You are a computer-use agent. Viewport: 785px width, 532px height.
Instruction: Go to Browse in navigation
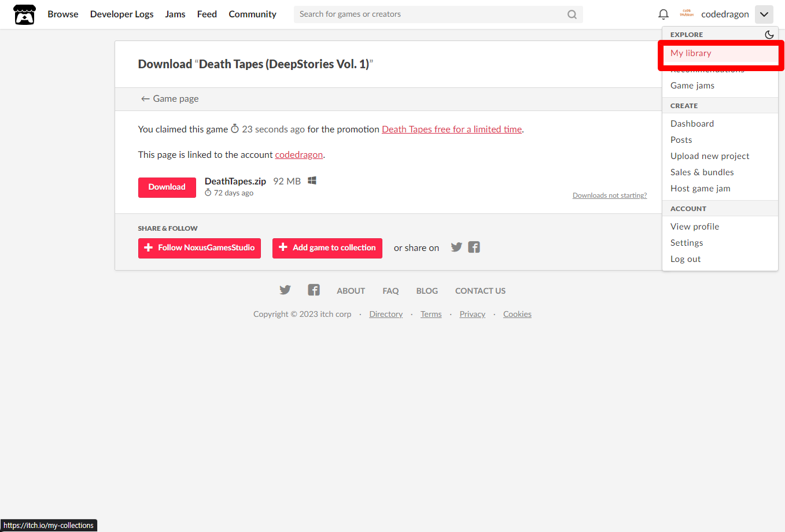[63, 14]
